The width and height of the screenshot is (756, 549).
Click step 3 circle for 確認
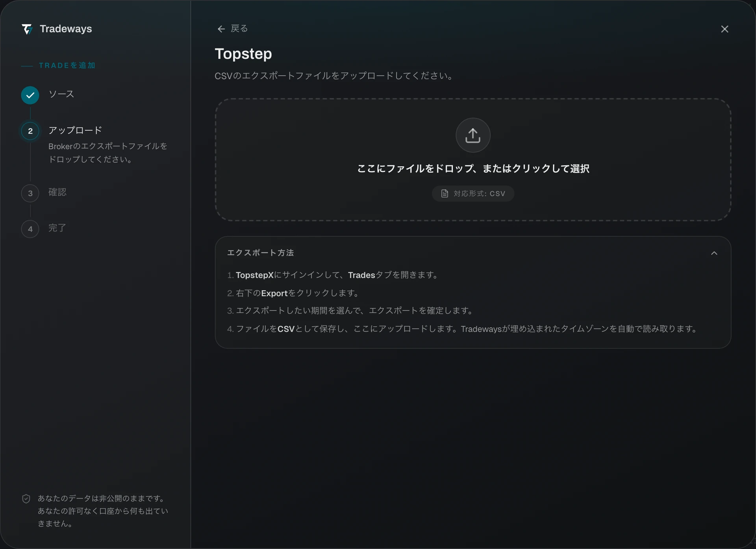(x=30, y=193)
